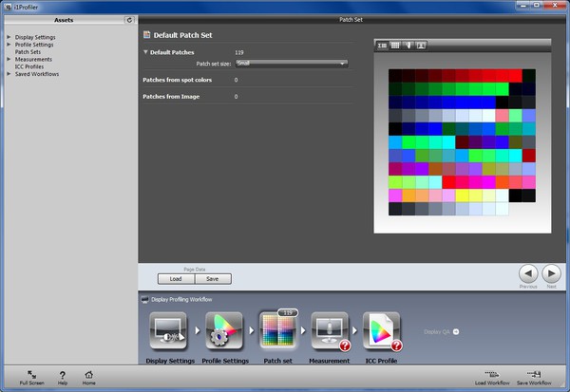Click the 0 count for Patches from Image

[236, 97]
